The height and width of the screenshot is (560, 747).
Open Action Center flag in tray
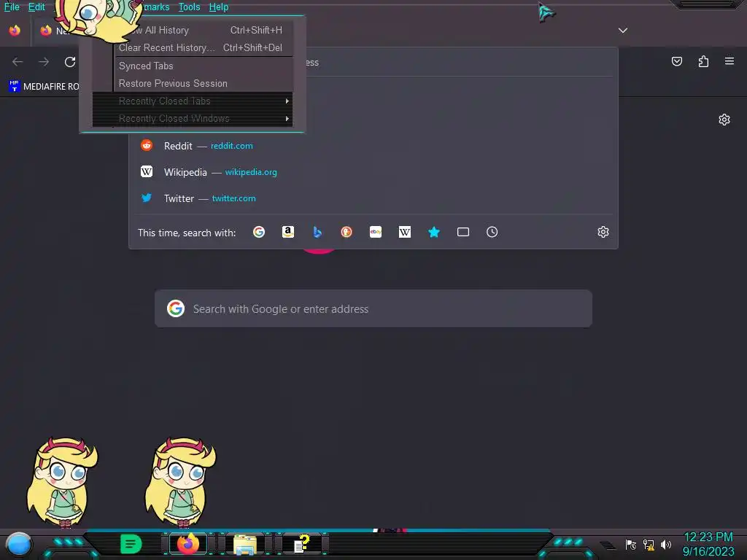[x=631, y=544]
